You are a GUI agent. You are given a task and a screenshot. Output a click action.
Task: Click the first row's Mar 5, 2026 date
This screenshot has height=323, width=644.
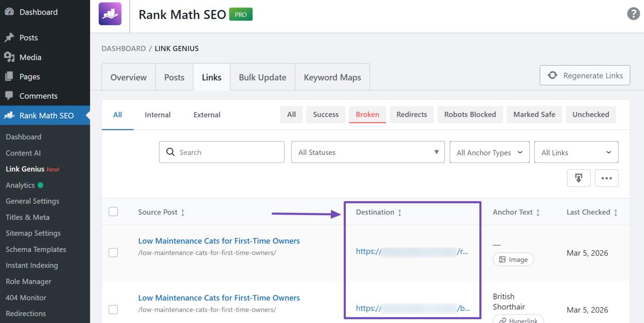coord(587,253)
